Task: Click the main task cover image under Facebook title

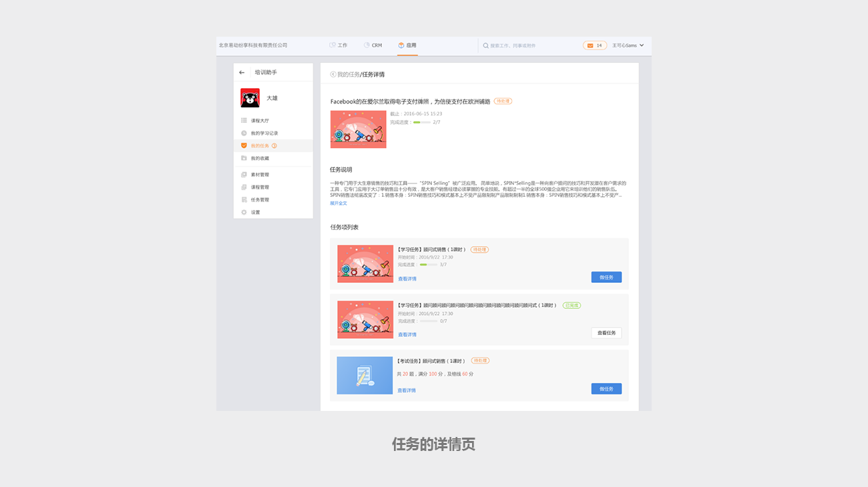Action: tap(358, 129)
